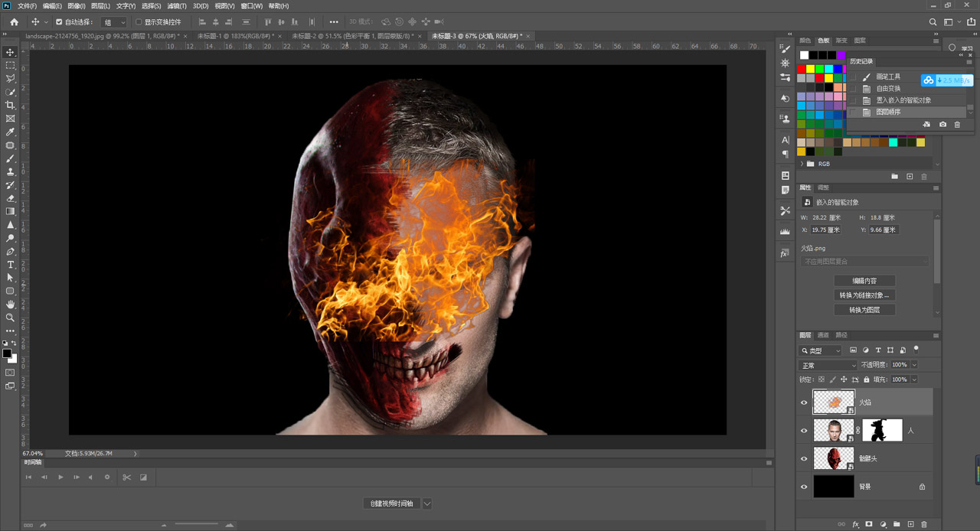Pick the Hand tool

pos(11,305)
